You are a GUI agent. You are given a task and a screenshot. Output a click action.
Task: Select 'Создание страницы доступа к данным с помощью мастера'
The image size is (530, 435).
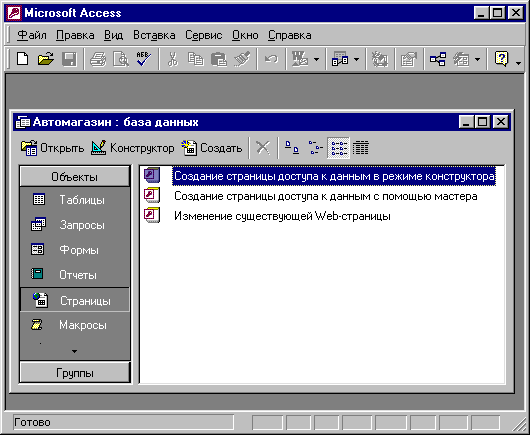click(x=326, y=196)
